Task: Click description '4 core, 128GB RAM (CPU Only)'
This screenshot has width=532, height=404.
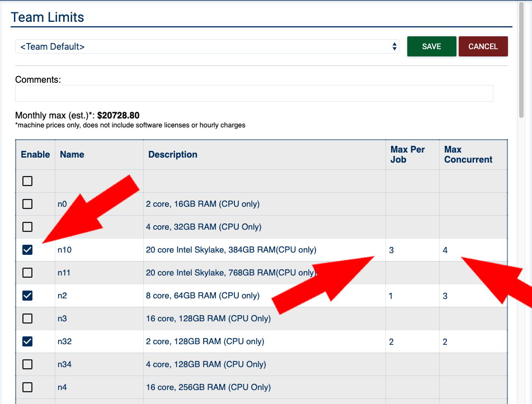Action: pos(206,364)
